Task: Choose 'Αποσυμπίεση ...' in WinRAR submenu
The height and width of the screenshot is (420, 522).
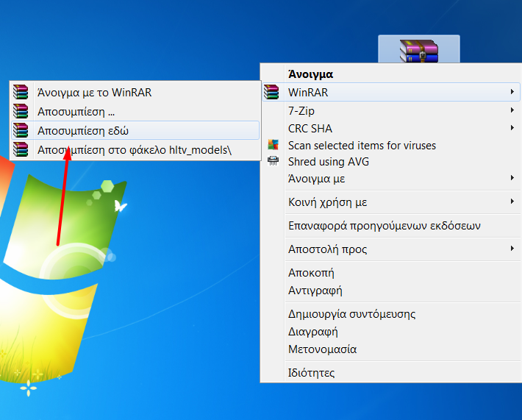Action: coord(135,112)
